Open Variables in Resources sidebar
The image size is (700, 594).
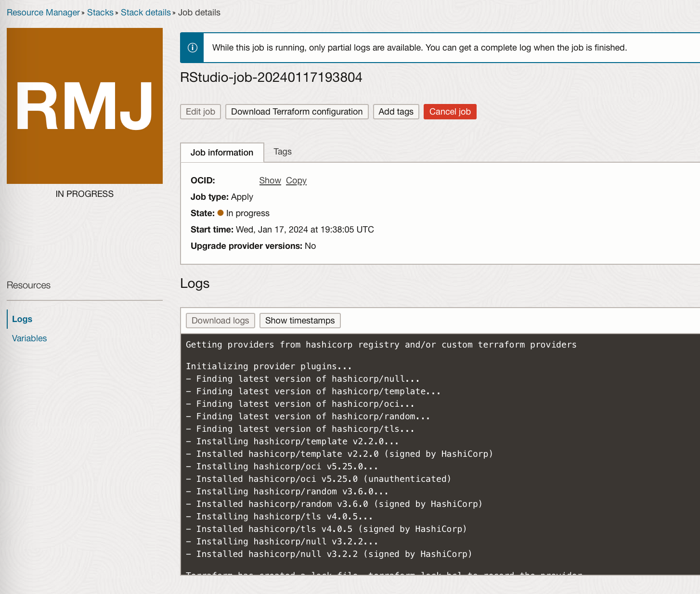coord(29,338)
